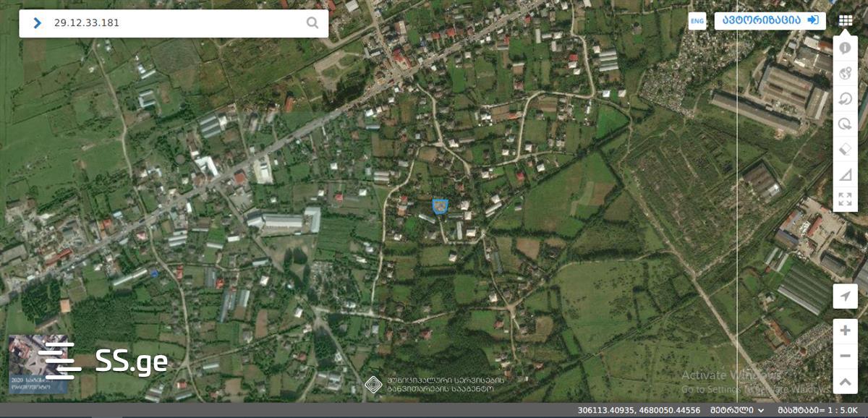Select the blue highlighted parcel on map
This screenshot has width=868, height=418.
pyautogui.click(x=440, y=207)
